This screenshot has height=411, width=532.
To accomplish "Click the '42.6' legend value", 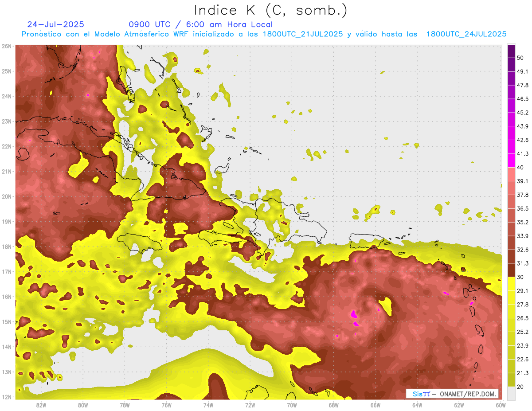I will click(x=522, y=140).
